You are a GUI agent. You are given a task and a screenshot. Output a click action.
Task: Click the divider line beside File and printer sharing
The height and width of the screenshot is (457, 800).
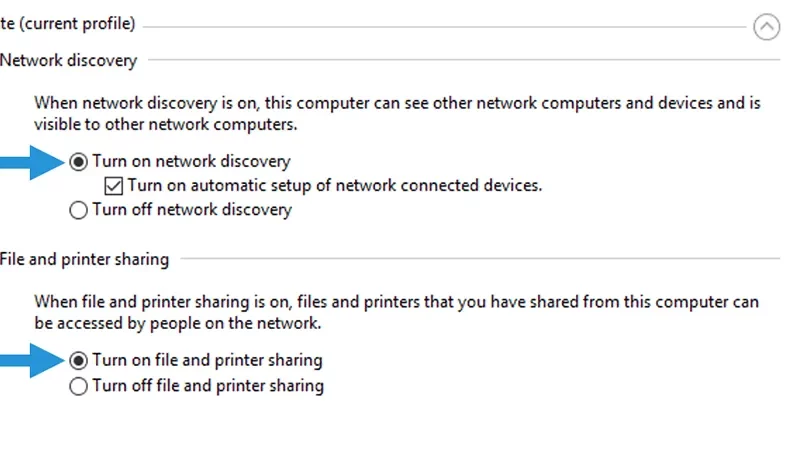coord(480,258)
